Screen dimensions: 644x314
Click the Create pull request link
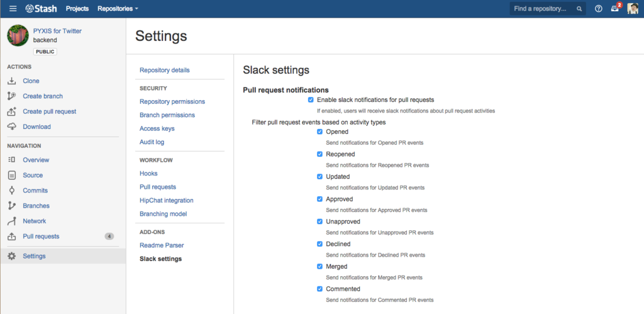coord(50,111)
